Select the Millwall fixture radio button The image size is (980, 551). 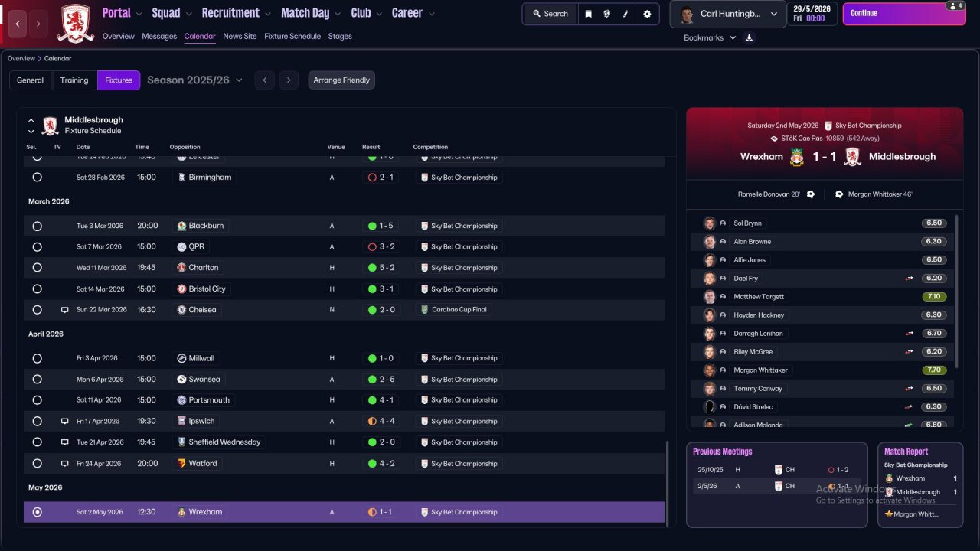click(x=37, y=358)
